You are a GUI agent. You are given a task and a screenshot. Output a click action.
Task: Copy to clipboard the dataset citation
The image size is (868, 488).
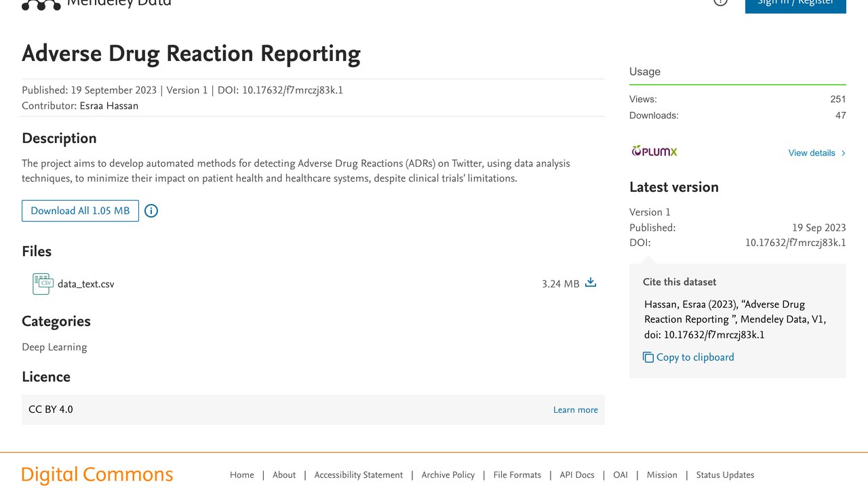click(695, 357)
